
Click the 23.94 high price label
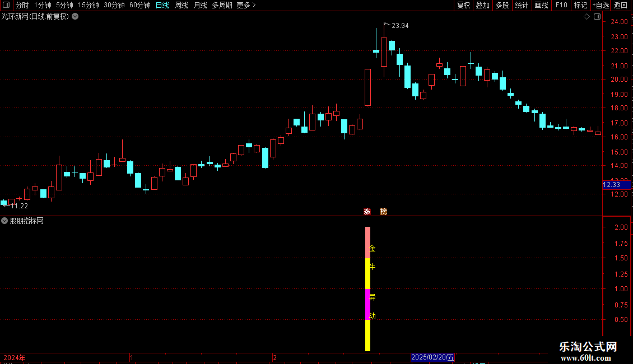coord(400,25)
